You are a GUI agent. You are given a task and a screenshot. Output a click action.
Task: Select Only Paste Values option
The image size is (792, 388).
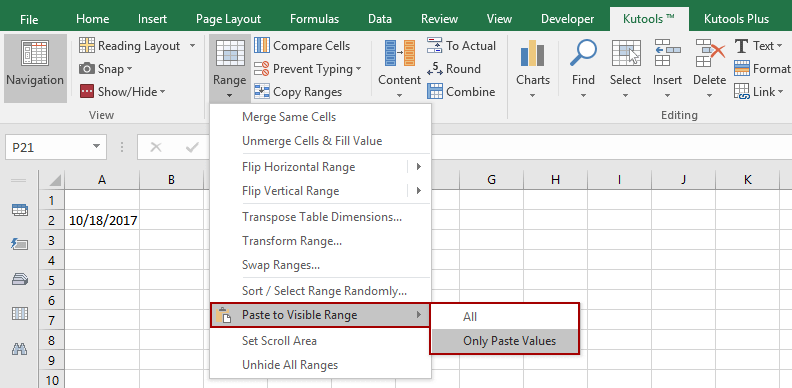pos(505,341)
